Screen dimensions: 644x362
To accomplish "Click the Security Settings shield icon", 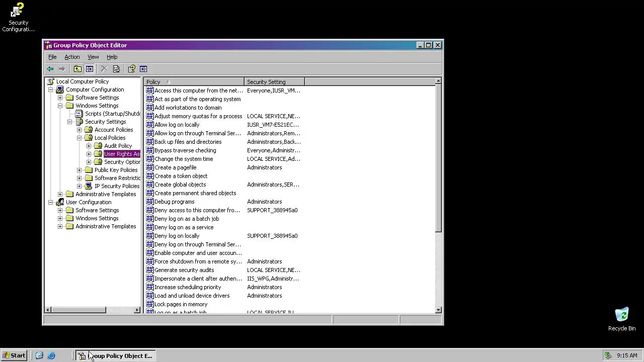I will coord(79,122).
